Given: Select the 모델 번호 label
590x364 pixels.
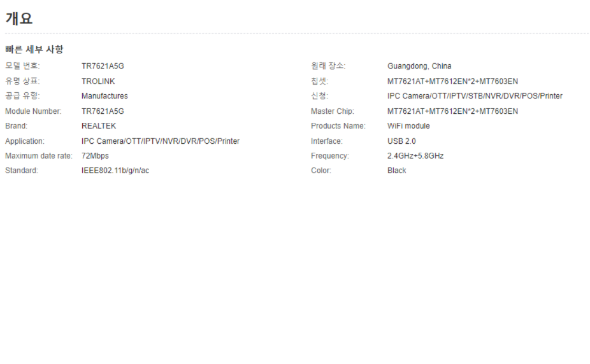Looking at the screenshot, I should [x=22, y=66].
